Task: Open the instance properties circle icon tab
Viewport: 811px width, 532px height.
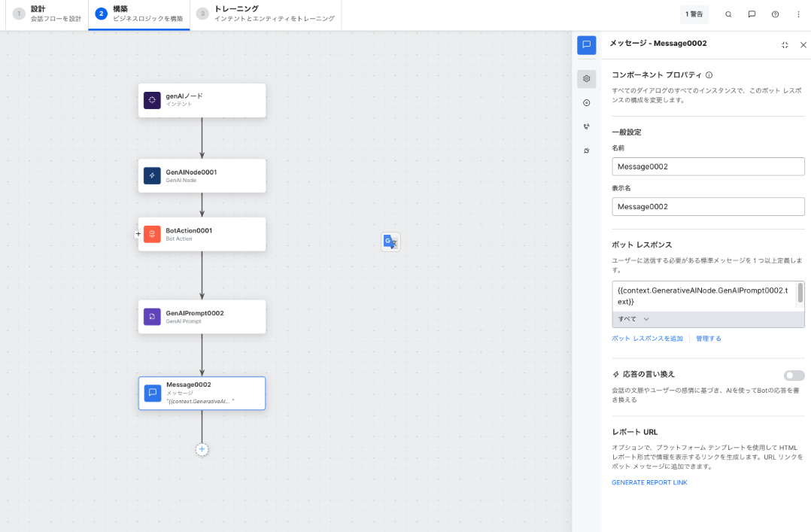Action: point(587,102)
